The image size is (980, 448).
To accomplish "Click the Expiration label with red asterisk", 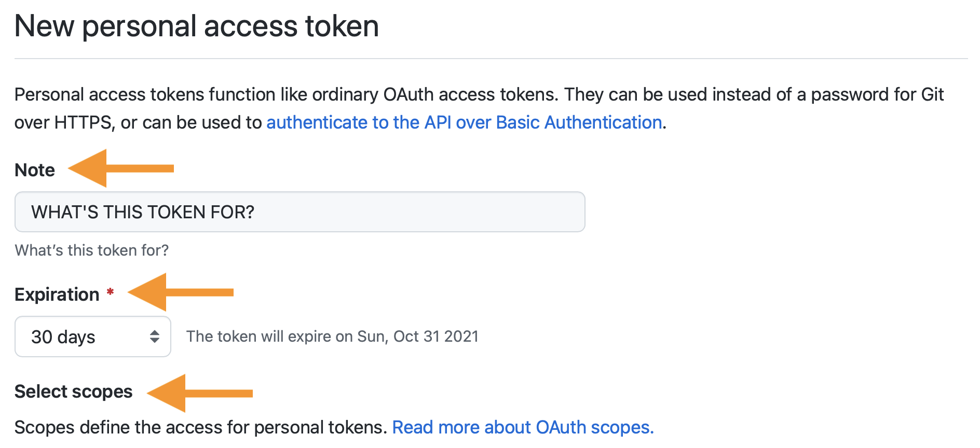I will pos(57,294).
